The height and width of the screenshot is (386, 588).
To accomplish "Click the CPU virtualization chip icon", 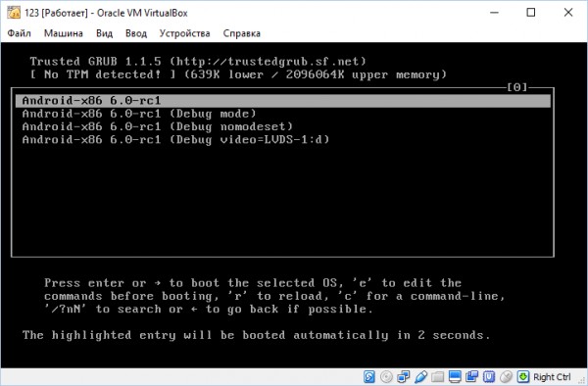I will click(x=489, y=376).
